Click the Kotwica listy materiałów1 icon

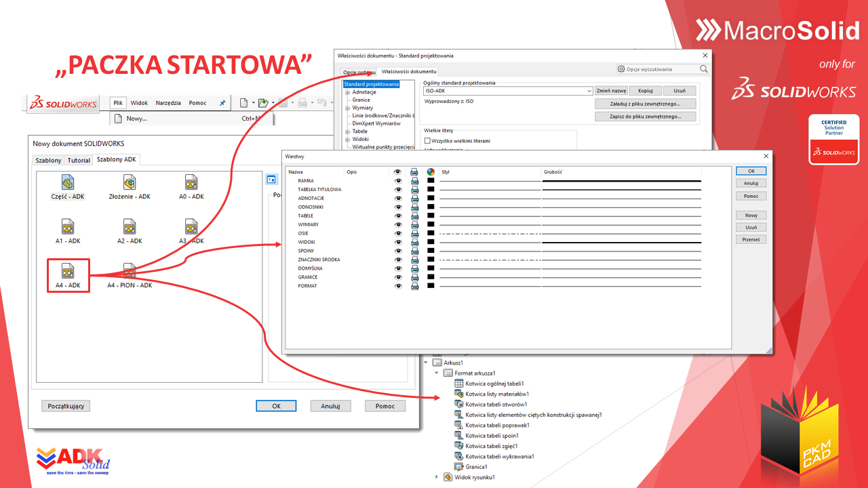coord(459,394)
